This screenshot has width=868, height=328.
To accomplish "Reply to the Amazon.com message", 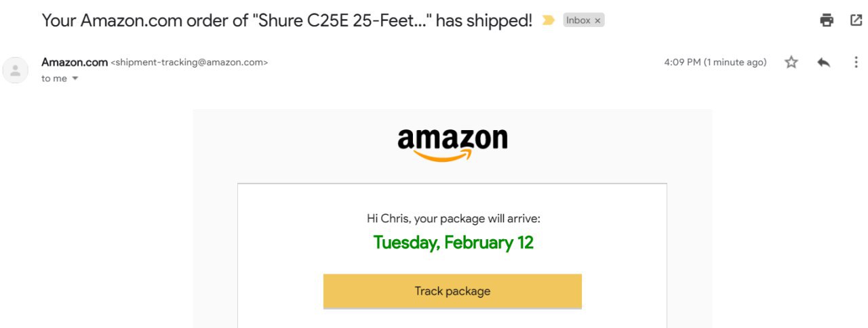I will 823,62.
